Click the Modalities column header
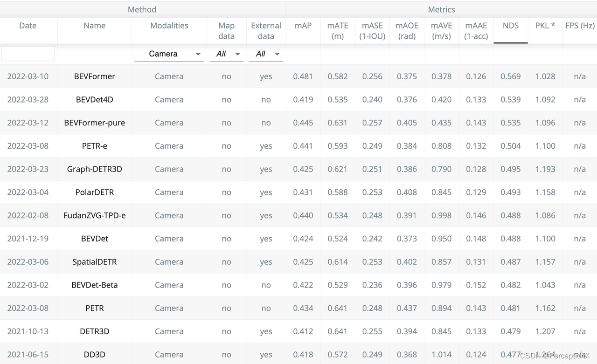This screenshot has height=364, width=597. 169,26
